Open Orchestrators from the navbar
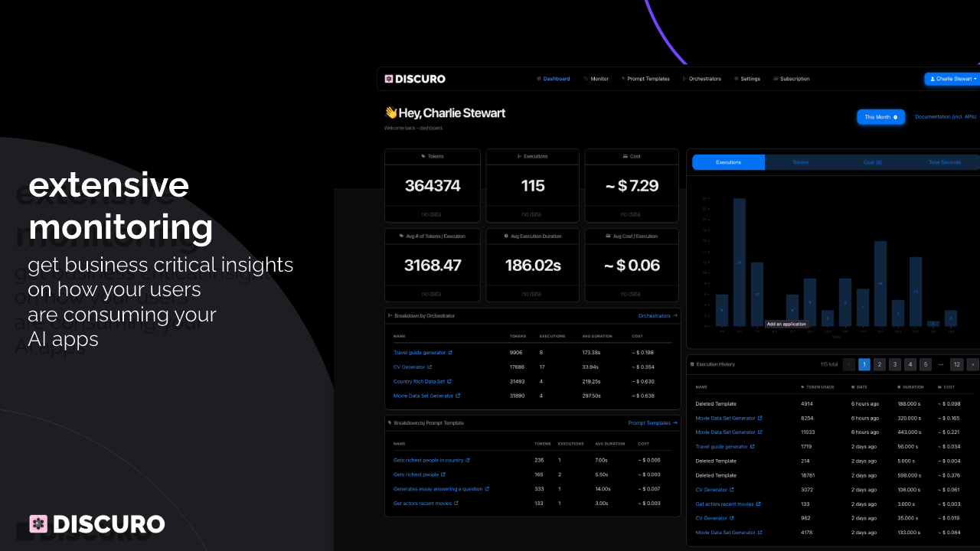 (x=701, y=79)
